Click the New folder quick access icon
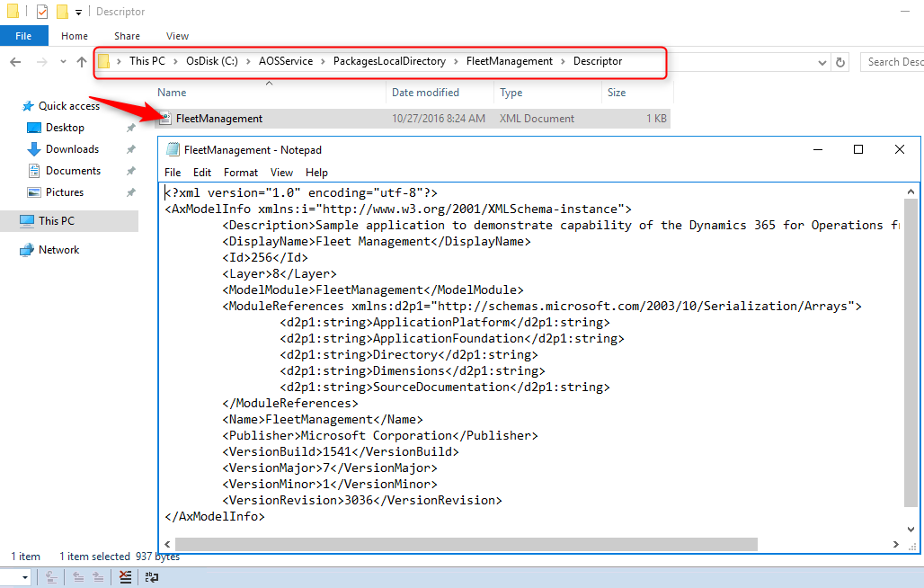This screenshot has width=924, height=588. click(x=62, y=11)
